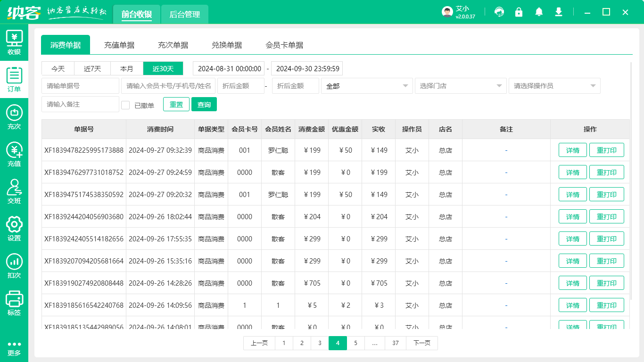644x362 pixels.
Task: Enable the 已撤单 cancelled orders checkbox
Action: pos(125,104)
